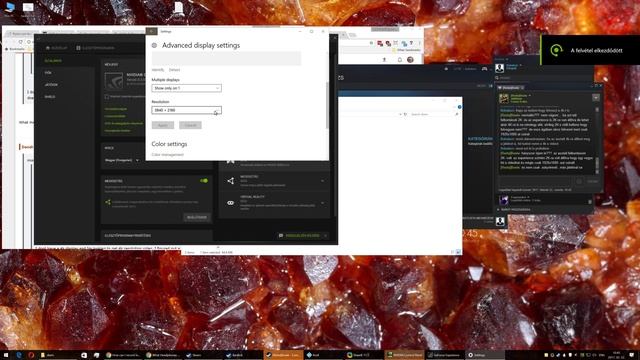Screen dimensions: 640x360
Task: Click the user avatar in Steam friends list
Action: (x=500, y=68)
